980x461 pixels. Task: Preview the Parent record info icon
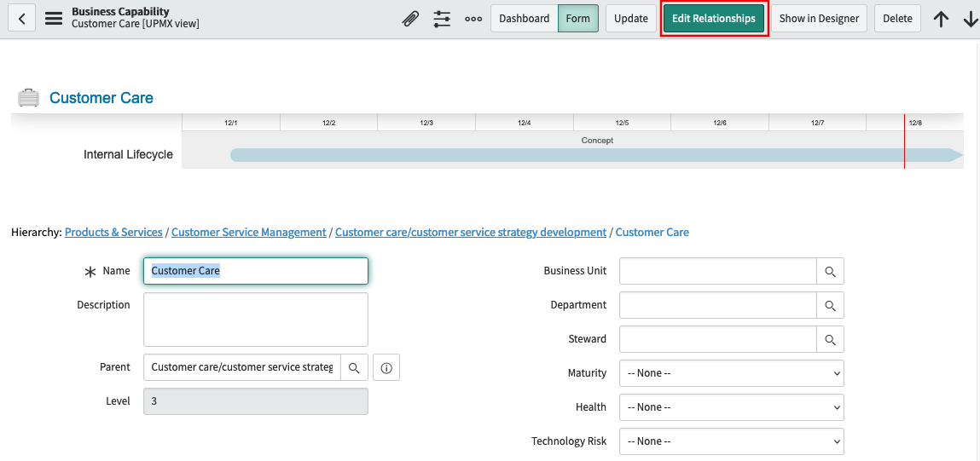386,367
